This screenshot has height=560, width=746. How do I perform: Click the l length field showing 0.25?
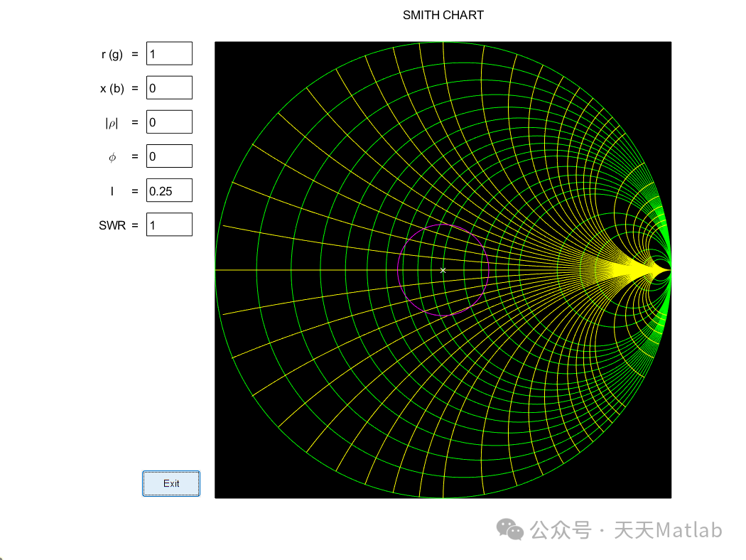169,190
